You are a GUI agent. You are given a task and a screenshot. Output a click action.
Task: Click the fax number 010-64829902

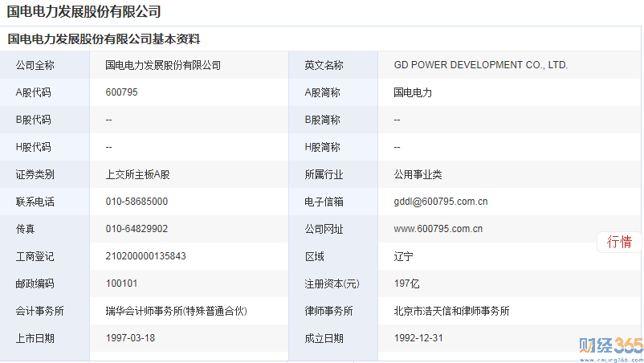coord(137,229)
